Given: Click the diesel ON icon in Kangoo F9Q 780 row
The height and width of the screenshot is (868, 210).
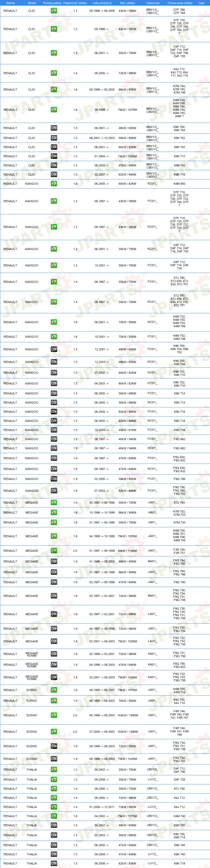Looking at the screenshot, I should click(x=54, y=479).
